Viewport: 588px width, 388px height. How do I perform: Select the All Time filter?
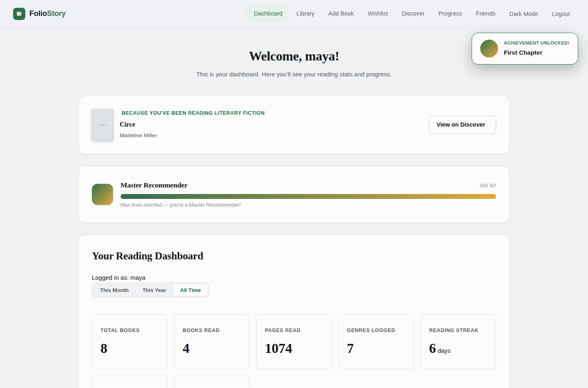(x=190, y=290)
